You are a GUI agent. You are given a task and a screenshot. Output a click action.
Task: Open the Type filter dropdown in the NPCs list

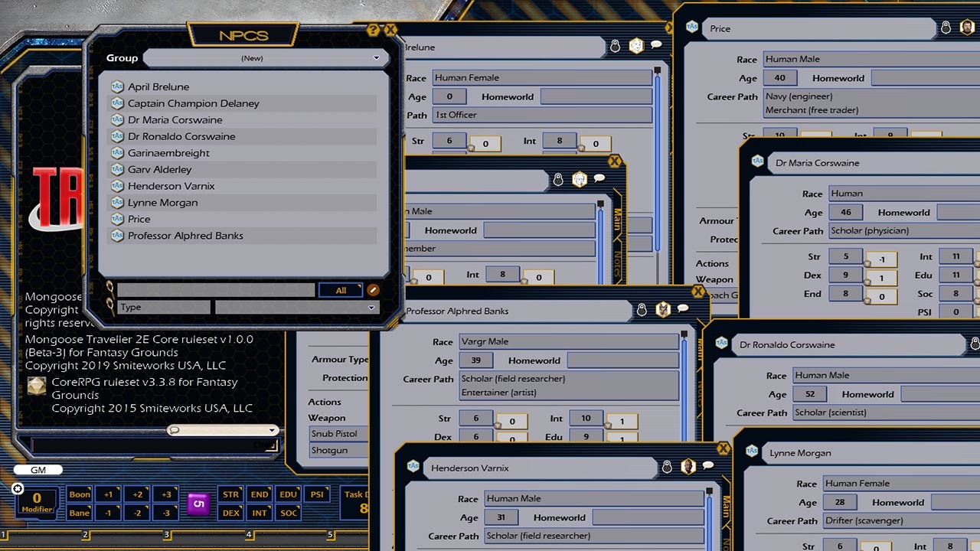(296, 307)
